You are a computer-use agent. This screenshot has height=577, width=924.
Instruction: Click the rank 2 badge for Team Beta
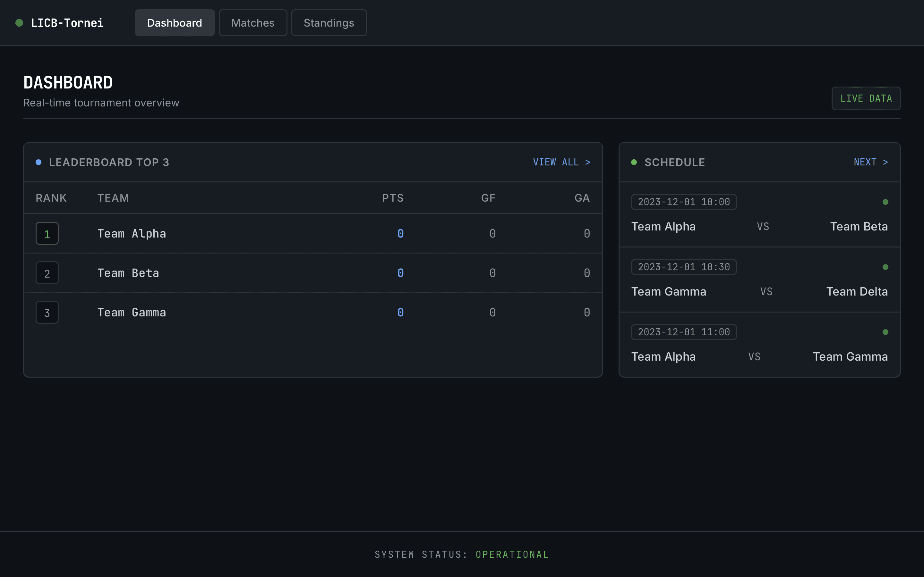pos(47,273)
